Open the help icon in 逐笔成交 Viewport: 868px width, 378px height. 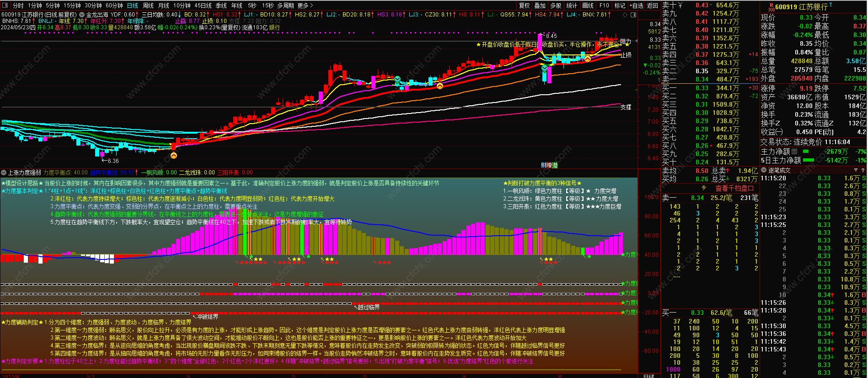pyautogui.click(x=863, y=170)
